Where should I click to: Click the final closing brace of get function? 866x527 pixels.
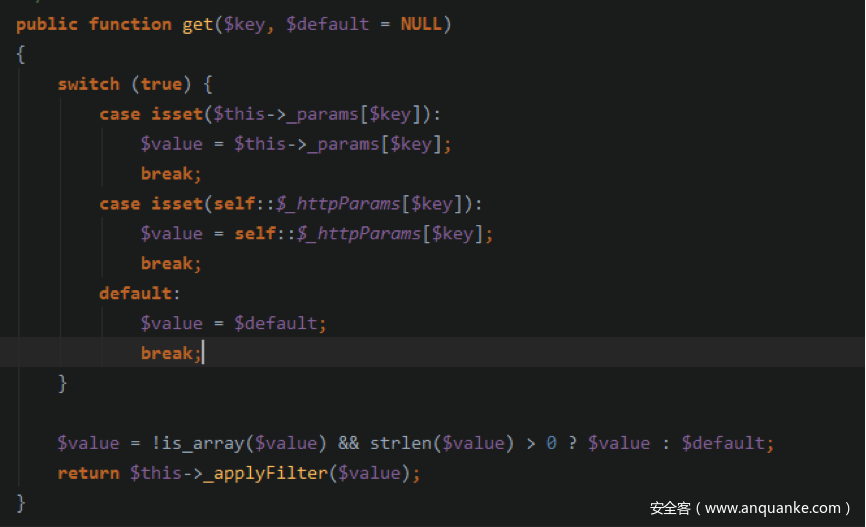[20, 503]
